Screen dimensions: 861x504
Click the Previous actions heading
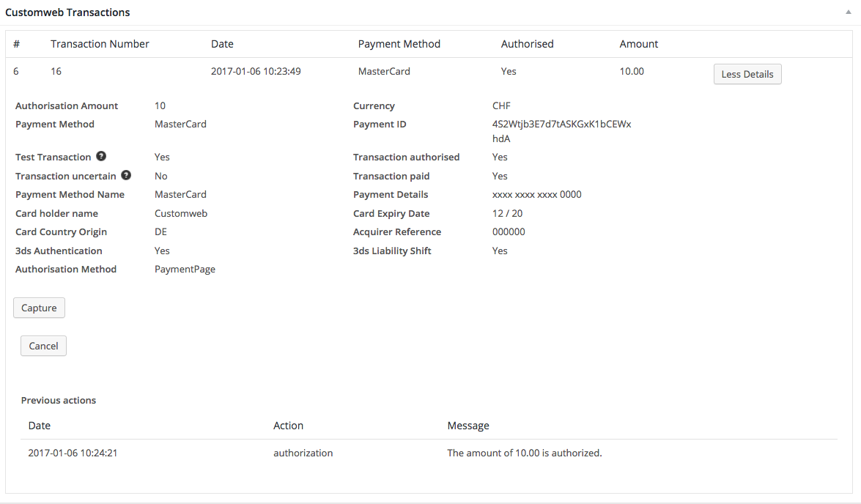[59, 401]
